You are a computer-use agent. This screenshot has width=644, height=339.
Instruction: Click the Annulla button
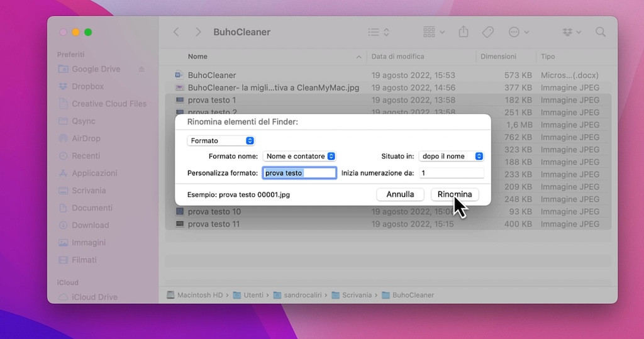(x=400, y=194)
